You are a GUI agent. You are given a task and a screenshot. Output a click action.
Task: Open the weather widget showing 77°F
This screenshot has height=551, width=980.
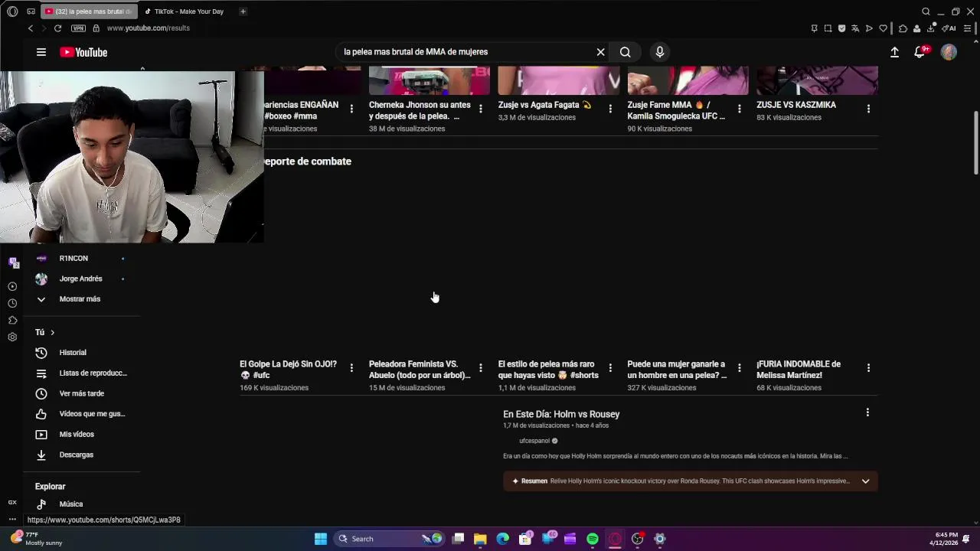(x=36, y=539)
